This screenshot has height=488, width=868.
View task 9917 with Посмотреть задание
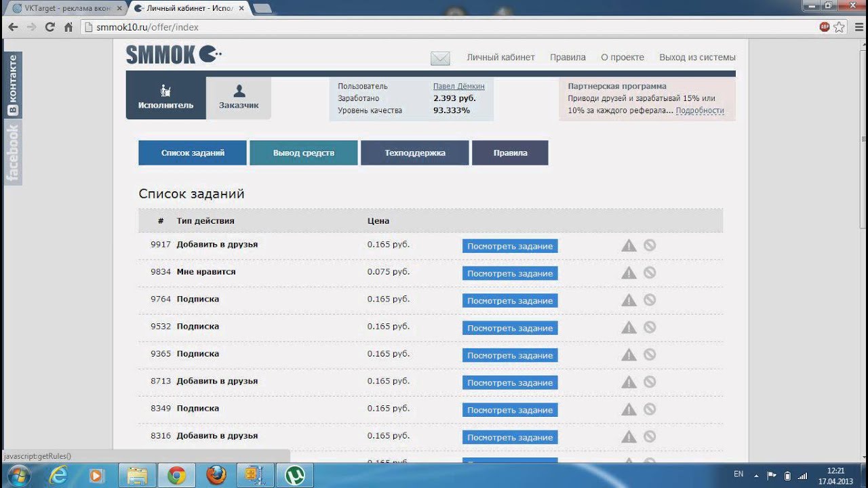[x=510, y=246]
